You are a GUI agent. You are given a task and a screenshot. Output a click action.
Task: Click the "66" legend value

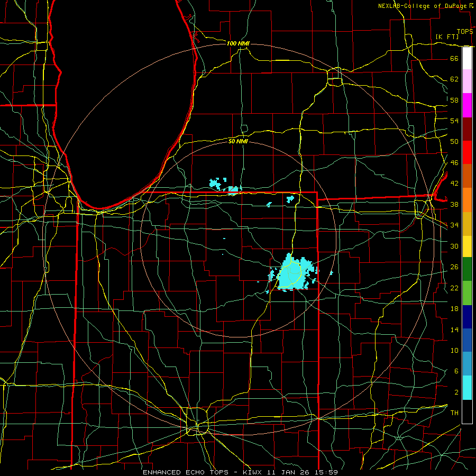[x=454, y=59]
